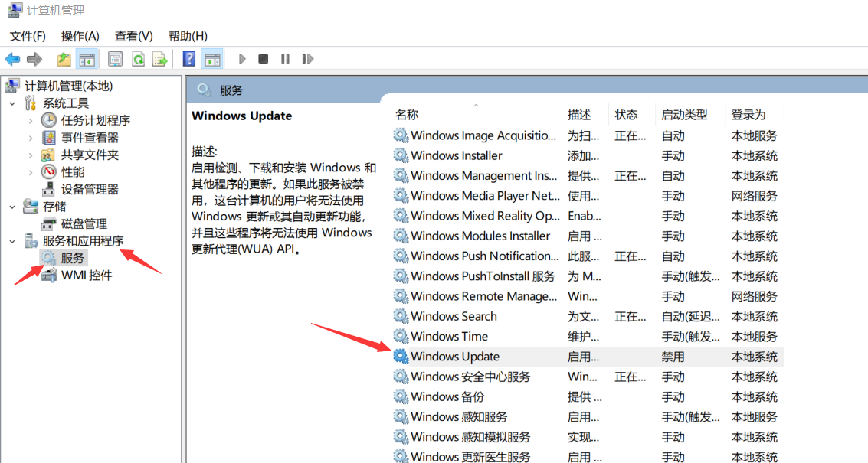The image size is (868, 463).
Task: Expand the 事件查看器 node arrow
Action: click(x=31, y=137)
